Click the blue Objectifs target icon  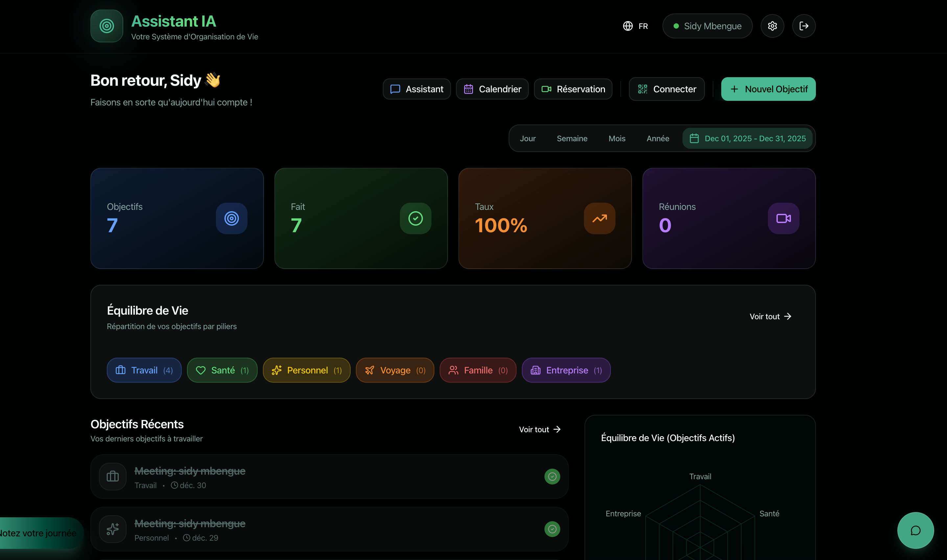point(231,218)
